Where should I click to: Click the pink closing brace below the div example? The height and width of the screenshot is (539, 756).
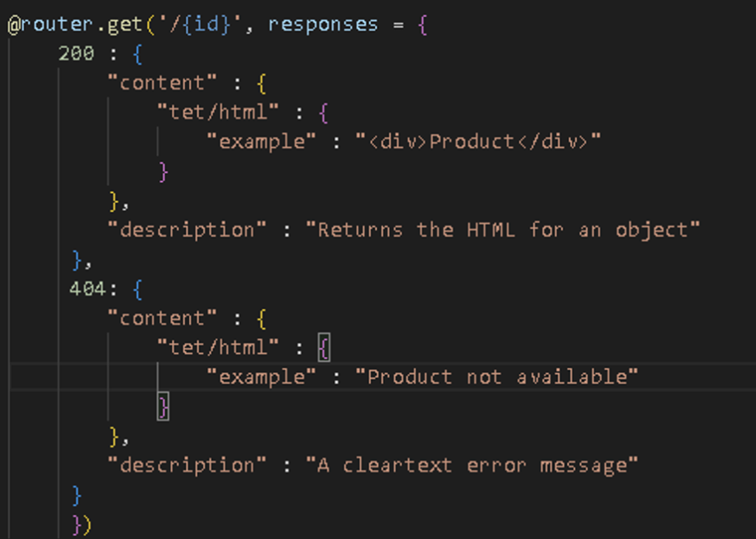(x=163, y=171)
